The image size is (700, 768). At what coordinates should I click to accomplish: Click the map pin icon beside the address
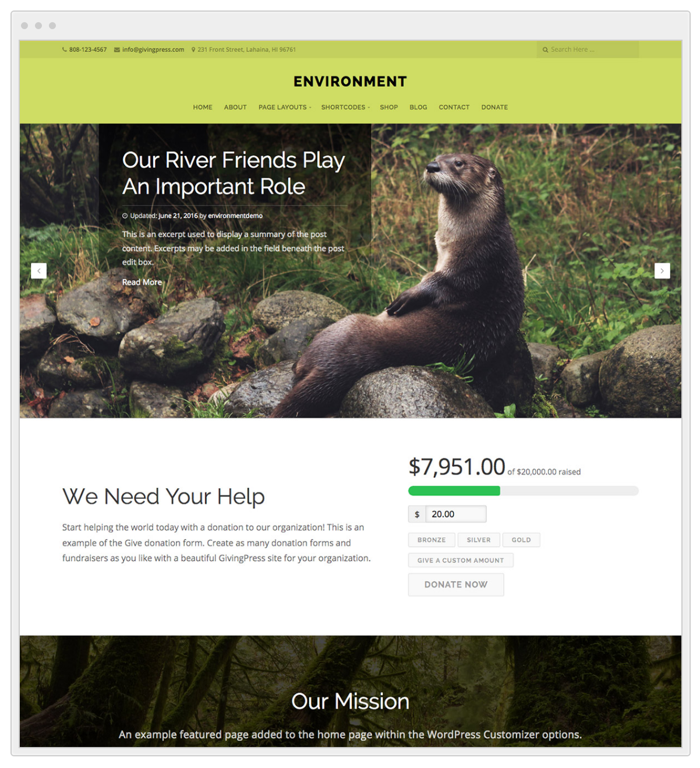(193, 50)
